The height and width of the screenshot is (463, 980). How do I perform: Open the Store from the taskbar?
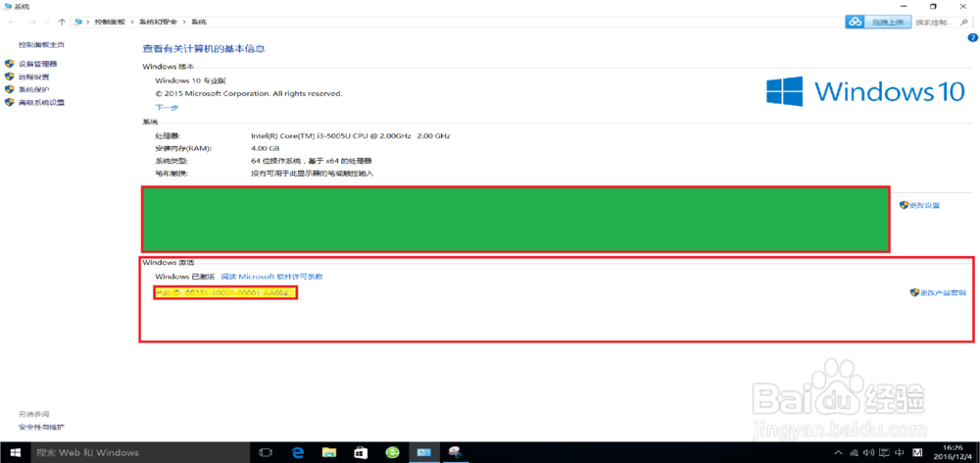pos(361,452)
